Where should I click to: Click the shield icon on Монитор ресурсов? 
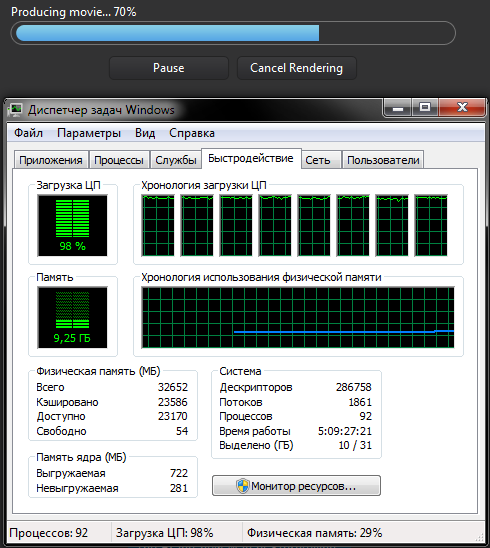[x=243, y=486]
